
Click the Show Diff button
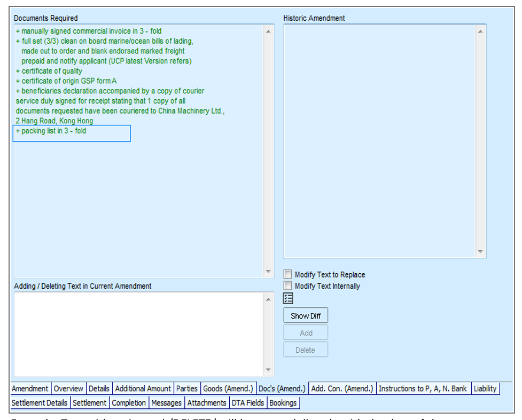click(x=306, y=315)
